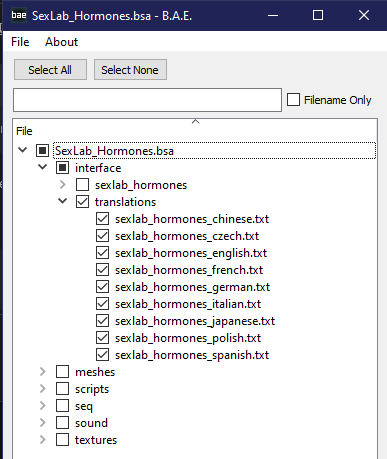387x459 pixels.
Task: Open the About menu
Action: 61,42
